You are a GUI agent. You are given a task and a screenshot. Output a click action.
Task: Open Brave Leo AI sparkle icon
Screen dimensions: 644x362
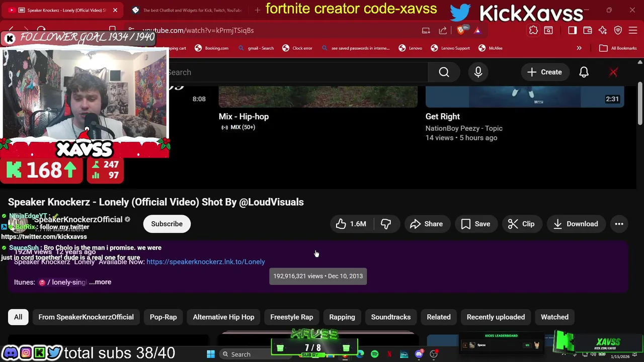(x=603, y=30)
